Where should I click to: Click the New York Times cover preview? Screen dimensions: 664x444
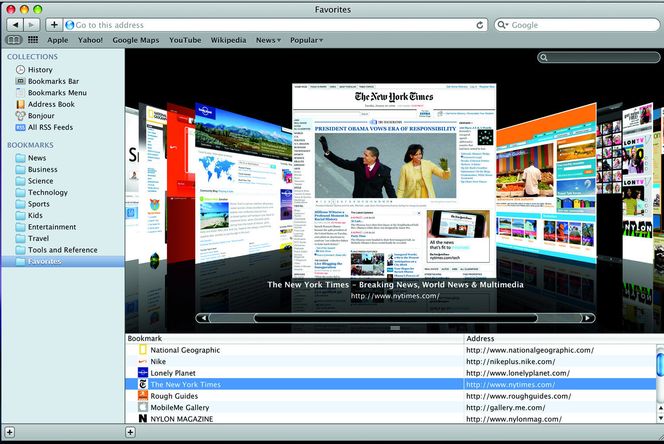coord(394,180)
